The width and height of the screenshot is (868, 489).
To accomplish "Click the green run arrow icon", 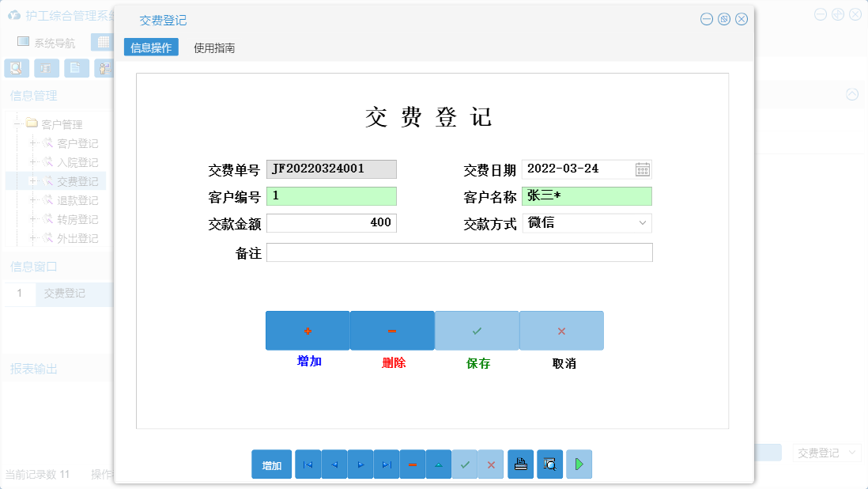I will click(x=578, y=464).
